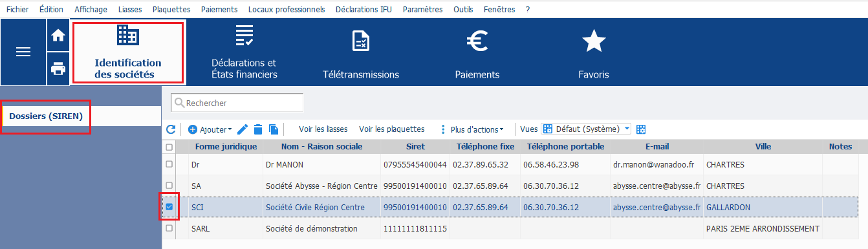Open the Plus d'actions dropdown
The image size is (868, 249).
pyautogui.click(x=472, y=129)
